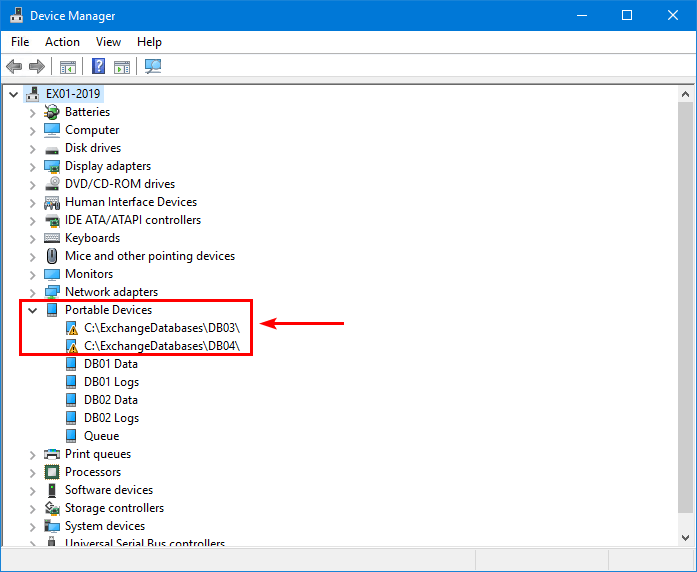
Task: Select the DB01 Logs device
Action: [x=111, y=382]
